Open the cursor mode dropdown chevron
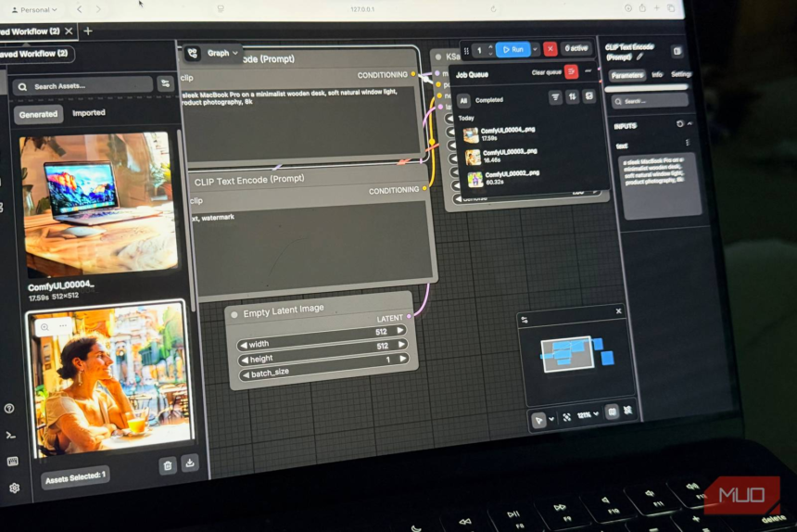The height and width of the screenshot is (532, 797). 551,419
